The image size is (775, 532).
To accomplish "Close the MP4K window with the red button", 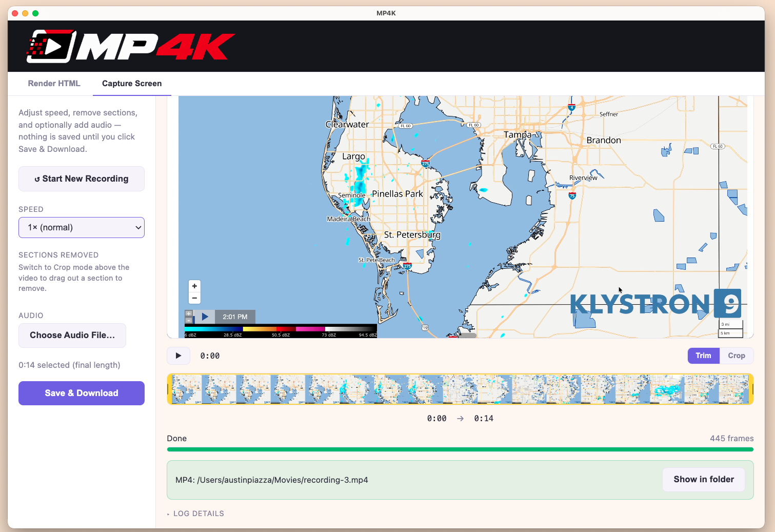I will (15, 13).
